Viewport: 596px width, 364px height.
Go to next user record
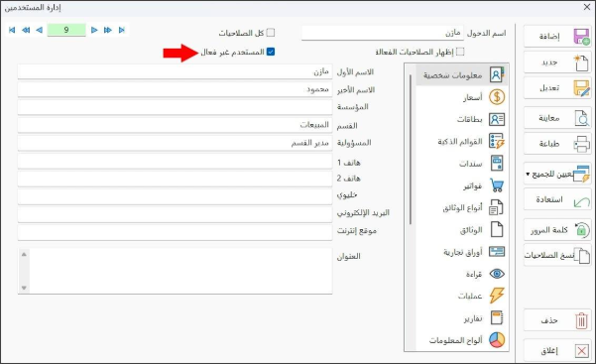94,30
